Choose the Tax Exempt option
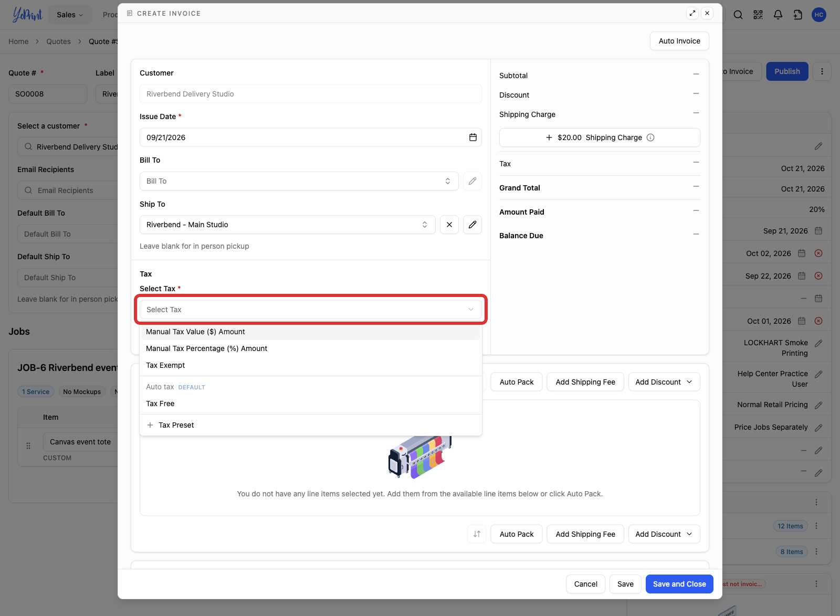Image resolution: width=840 pixels, height=616 pixels. 311,365
